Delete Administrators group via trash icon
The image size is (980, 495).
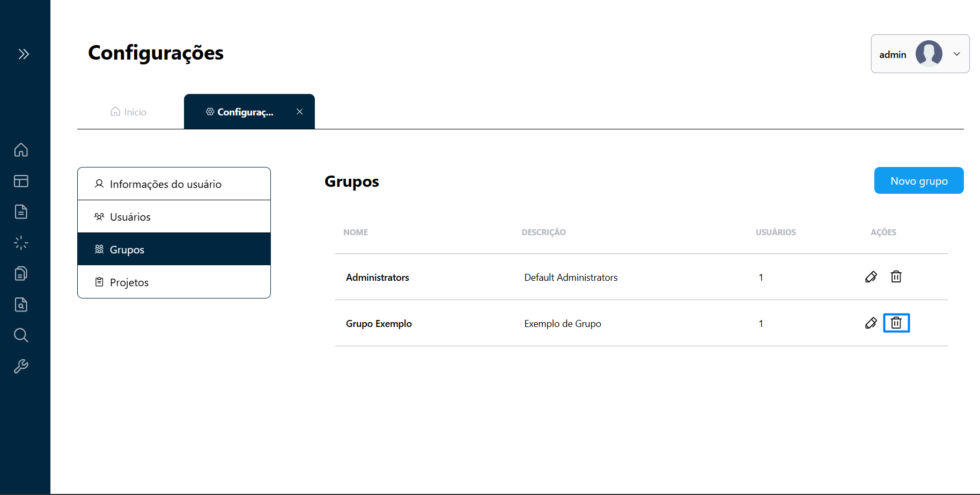tap(896, 276)
